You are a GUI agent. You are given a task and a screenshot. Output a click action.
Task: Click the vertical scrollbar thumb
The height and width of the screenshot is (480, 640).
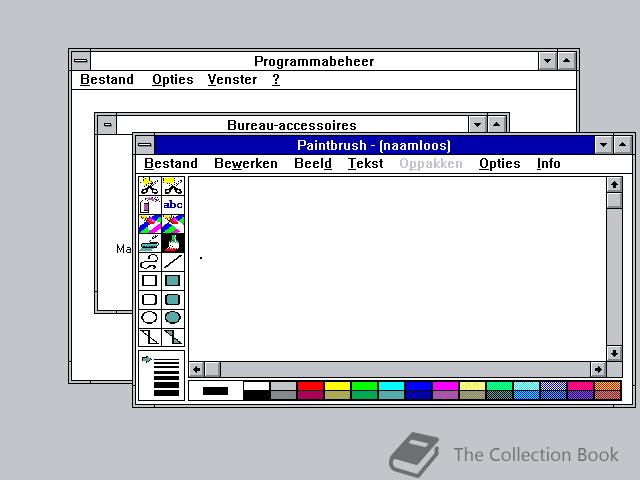pos(614,201)
